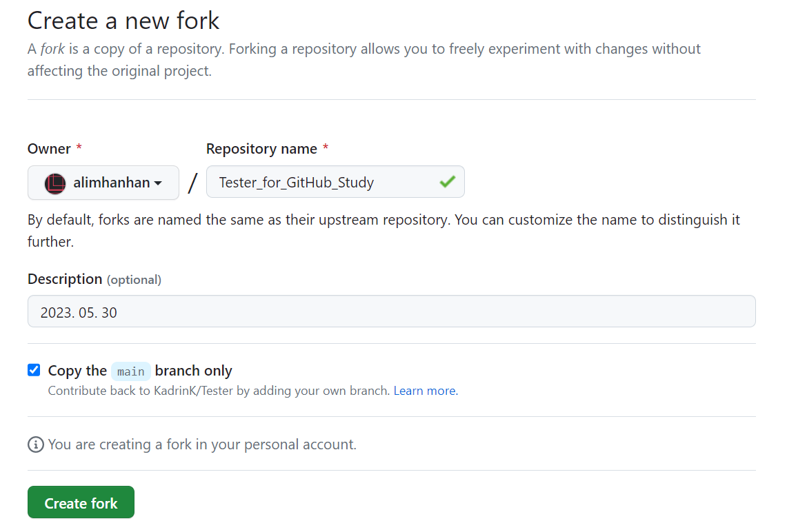This screenshot has height=532, width=787.
Task: Toggle the copy main branch only checkbox
Action: pos(34,370)
